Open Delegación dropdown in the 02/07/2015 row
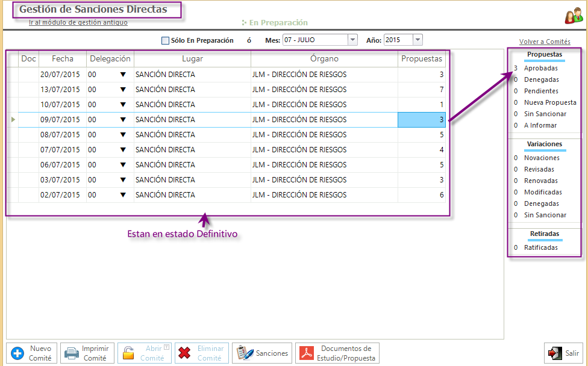The width and height of the screenshot is (588, 366). click(x=123, y=195)
